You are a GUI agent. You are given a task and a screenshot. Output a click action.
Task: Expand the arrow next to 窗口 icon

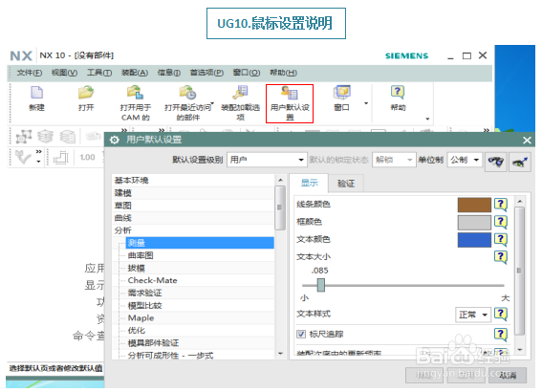[x=366, y=103]
